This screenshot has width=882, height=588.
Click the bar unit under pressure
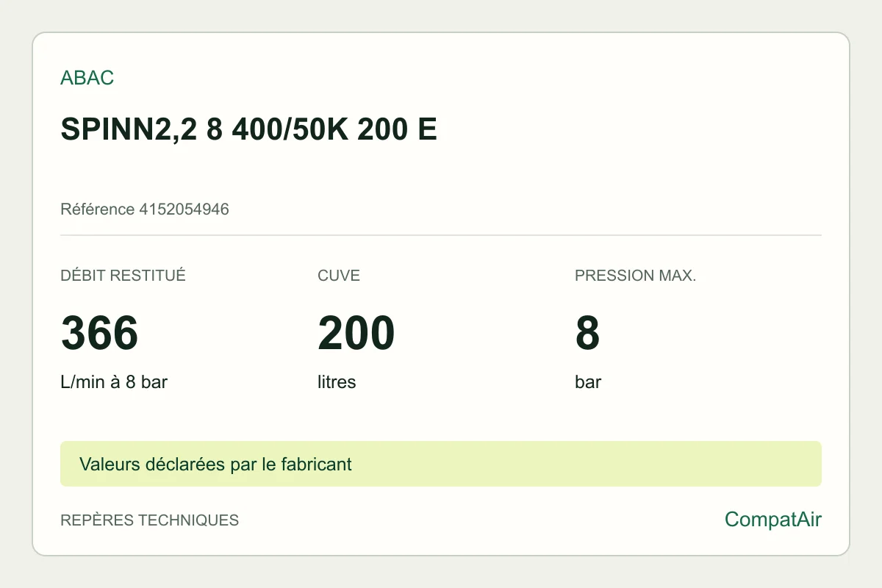(x=588, y=382)
